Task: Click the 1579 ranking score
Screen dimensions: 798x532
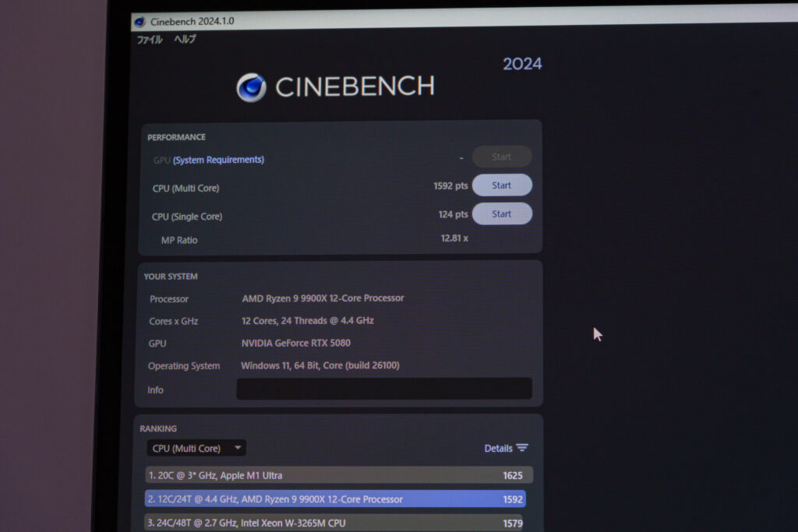Action: pos(513,523)
